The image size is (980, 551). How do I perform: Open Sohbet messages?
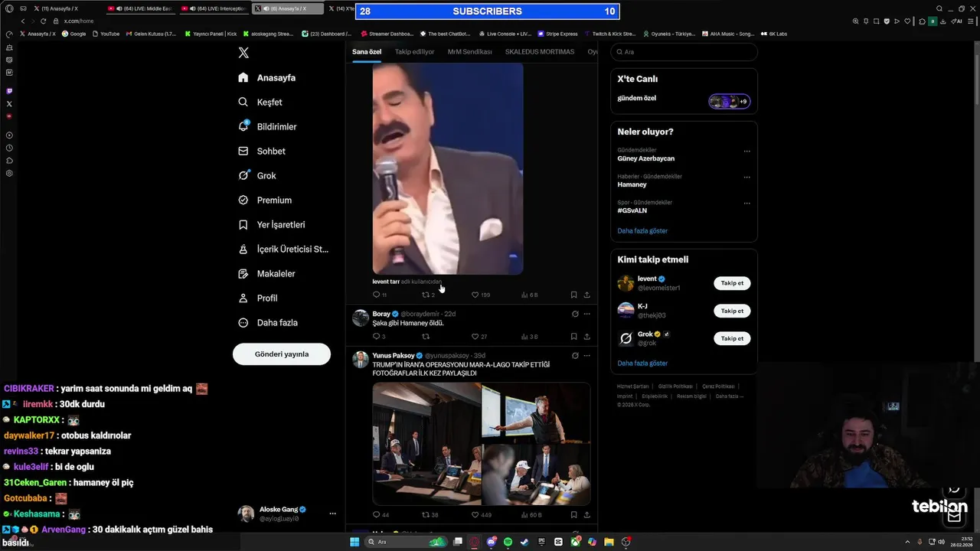(x=262, y=151)
